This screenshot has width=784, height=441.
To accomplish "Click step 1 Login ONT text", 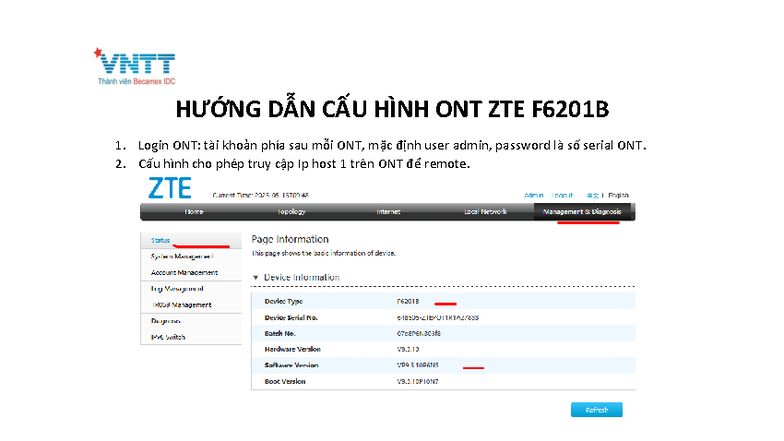I will click(x=392, y=146).
